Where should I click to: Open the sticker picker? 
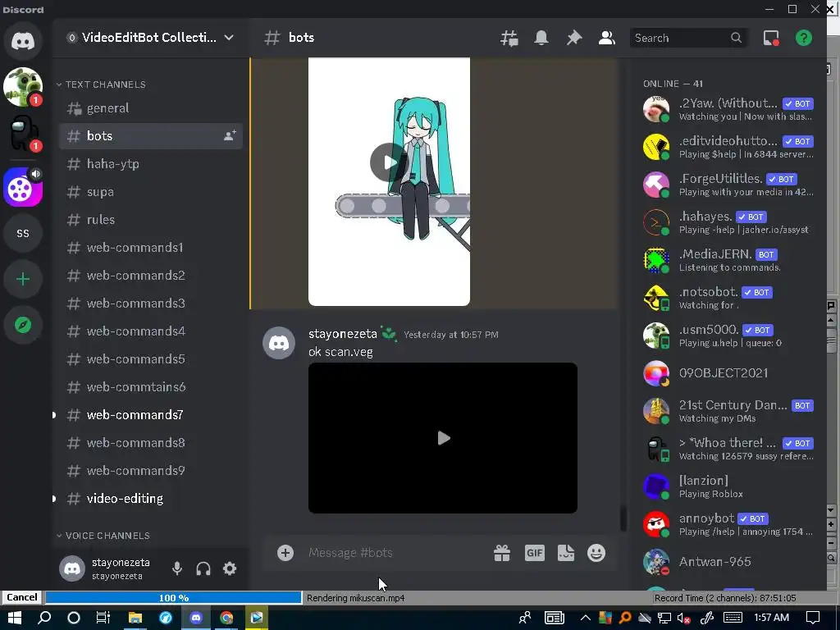pyautogui.click(x=566, y=553)
